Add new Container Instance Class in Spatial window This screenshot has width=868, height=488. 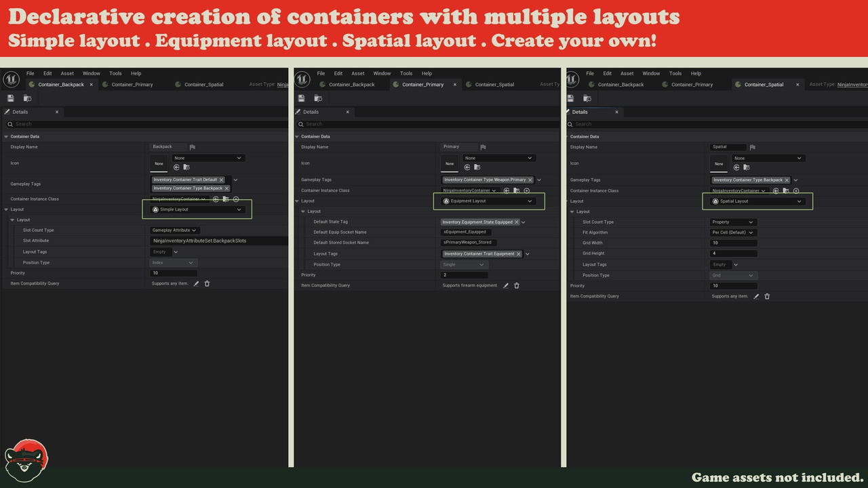click(796, 191)
